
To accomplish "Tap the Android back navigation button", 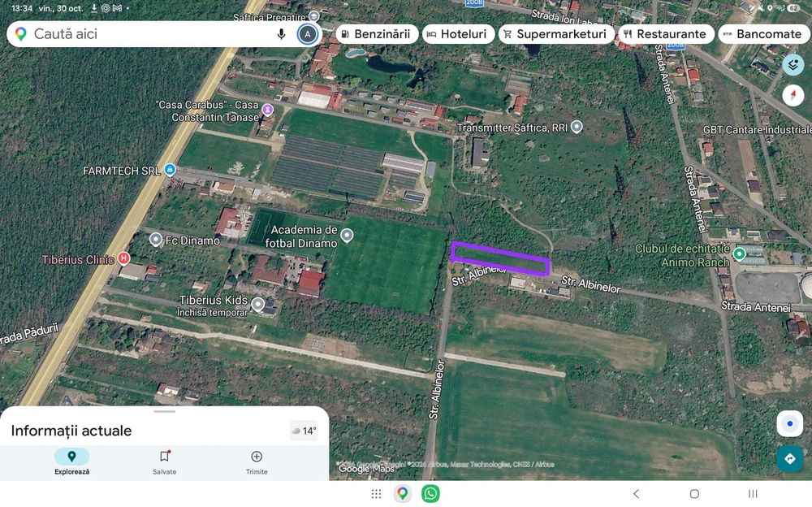I will click(637, 493).
